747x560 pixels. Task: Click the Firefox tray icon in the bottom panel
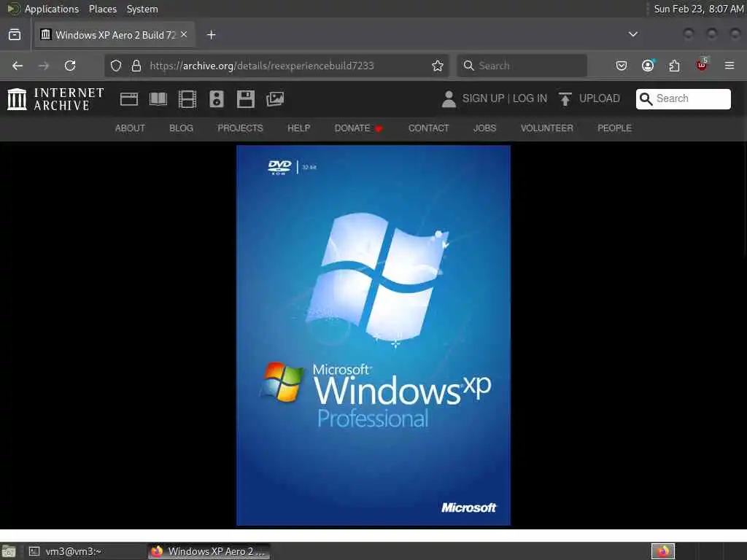[663, 551]
